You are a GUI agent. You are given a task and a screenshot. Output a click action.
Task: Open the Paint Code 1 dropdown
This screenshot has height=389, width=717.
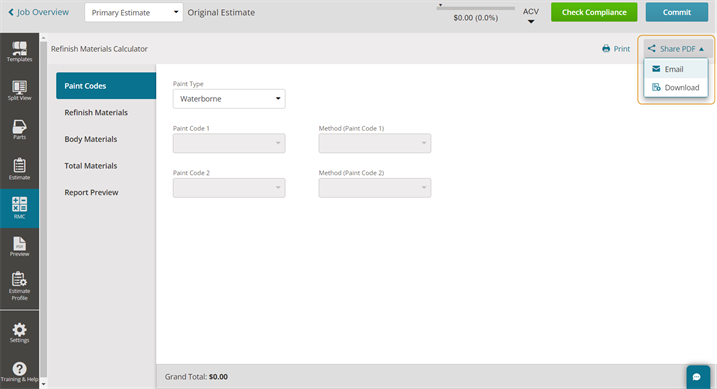point(229,143)
